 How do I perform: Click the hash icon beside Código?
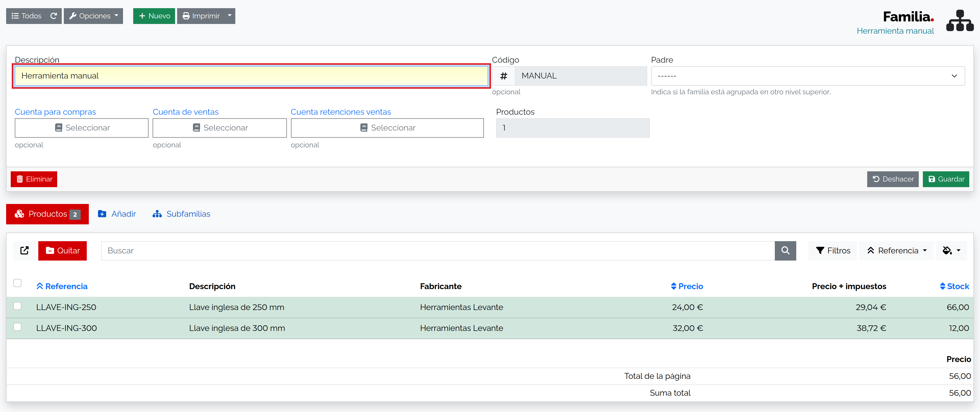[503, 76]
